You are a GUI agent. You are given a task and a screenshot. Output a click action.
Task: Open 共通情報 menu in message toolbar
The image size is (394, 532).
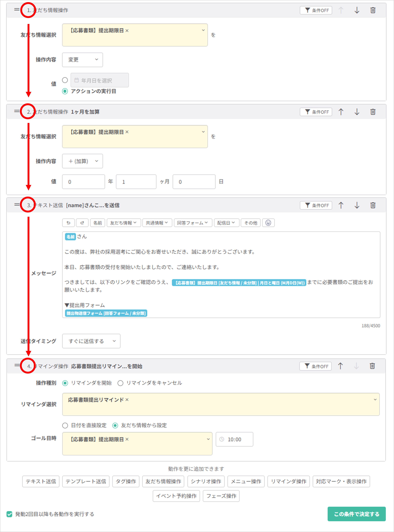pyautogui.click(x=157, y=223)
